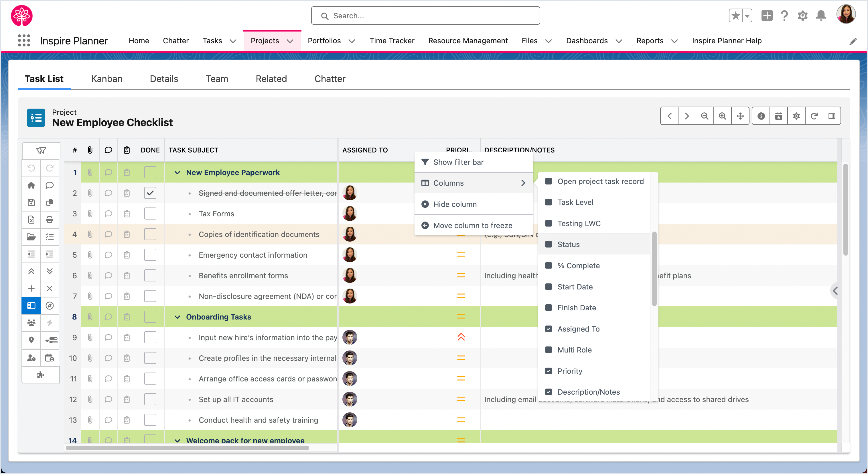Click the X delete task icon
The height and width of the screenshot is (474, 868).
coord(50,289)
